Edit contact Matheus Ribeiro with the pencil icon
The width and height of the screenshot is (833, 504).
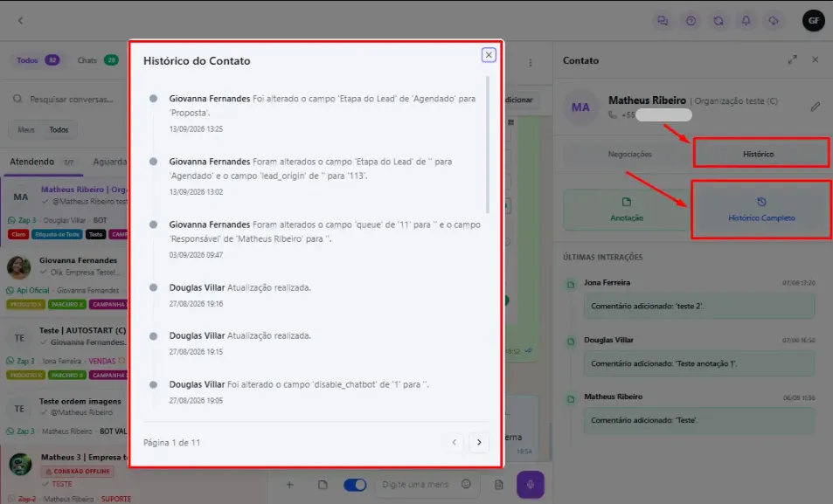(x=816, y=107)
